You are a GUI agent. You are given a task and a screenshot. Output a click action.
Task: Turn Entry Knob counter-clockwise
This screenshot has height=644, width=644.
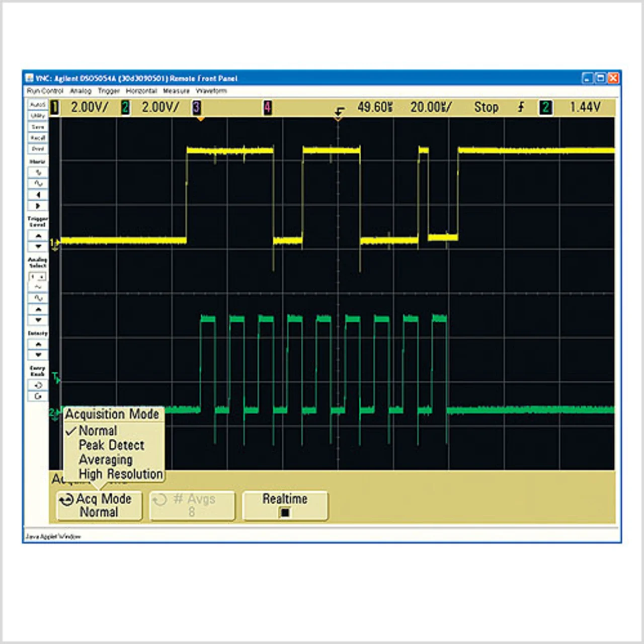pyautogui.click(x=38, y=385)
